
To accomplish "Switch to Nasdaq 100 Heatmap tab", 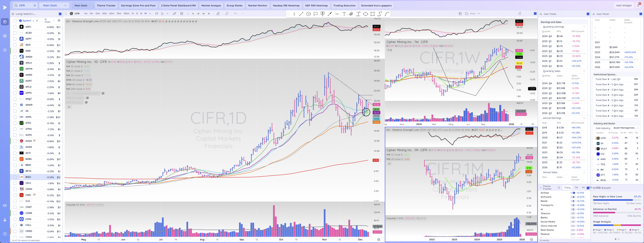I will pyautogui.click(x=286, y=5).
